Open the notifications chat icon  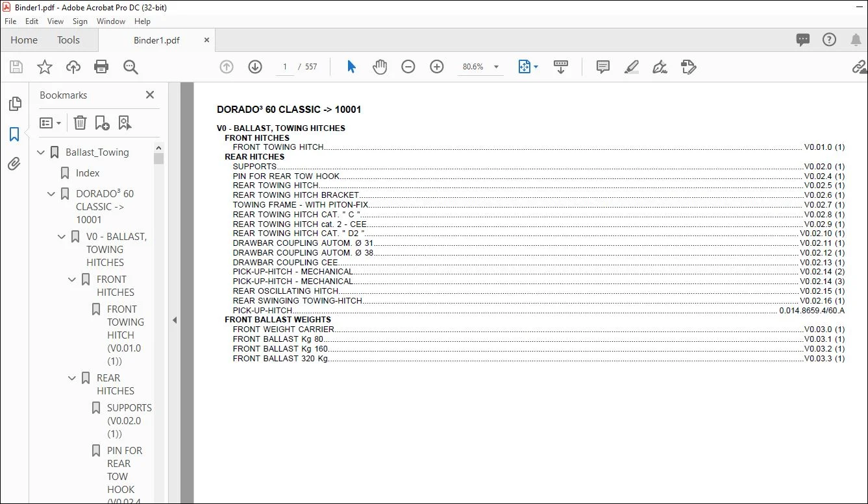click(x=803, y=40)
